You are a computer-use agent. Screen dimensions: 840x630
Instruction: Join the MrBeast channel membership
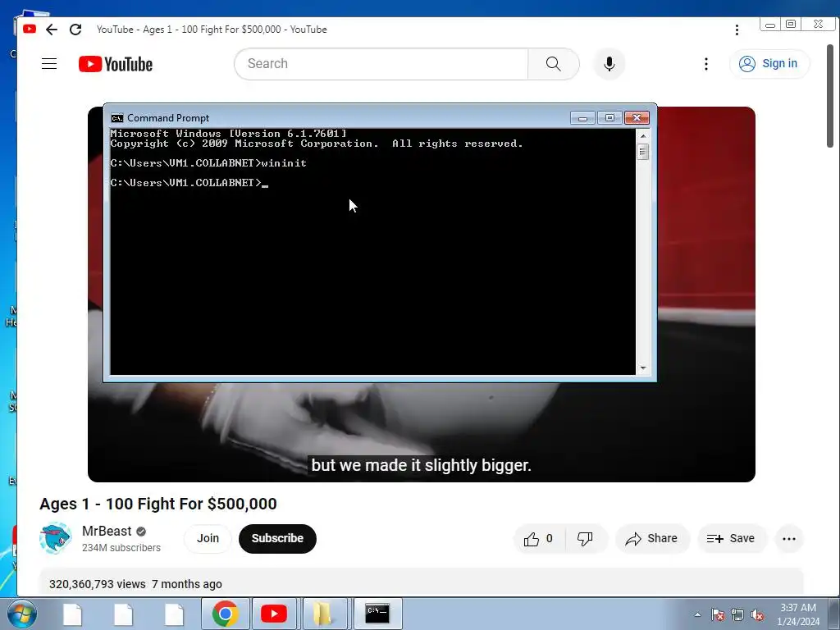point(208,538)
